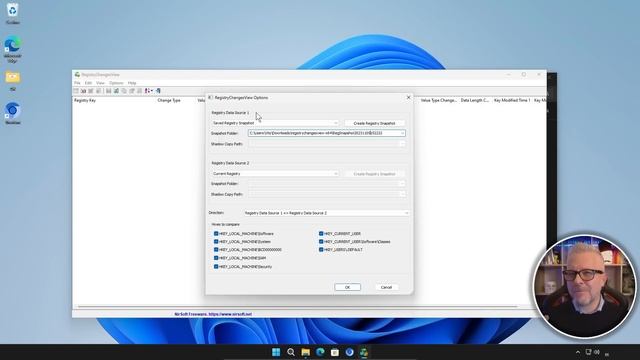Screen dimensions: 640x360
Task: Open the Help menu
Action: point(132,83)
